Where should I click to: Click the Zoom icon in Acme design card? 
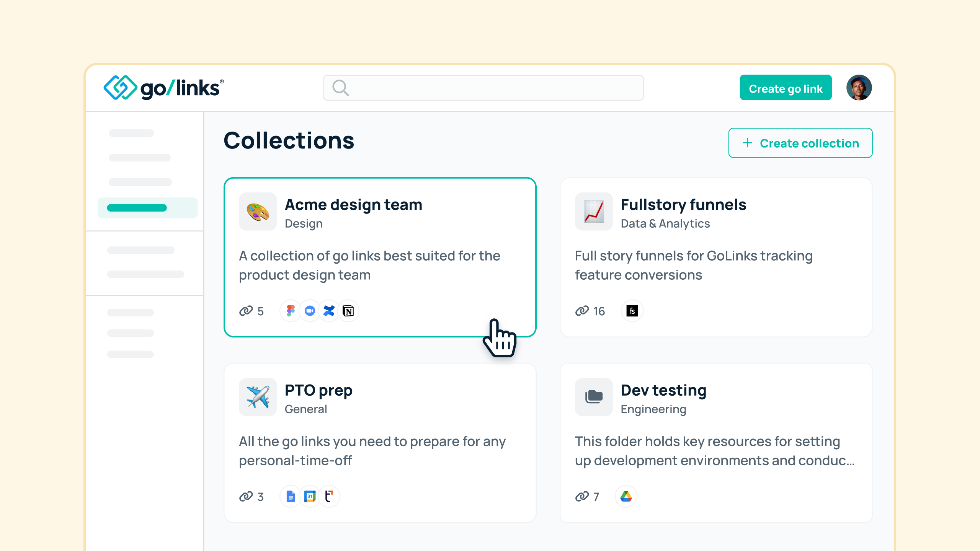tap(309, 311)
